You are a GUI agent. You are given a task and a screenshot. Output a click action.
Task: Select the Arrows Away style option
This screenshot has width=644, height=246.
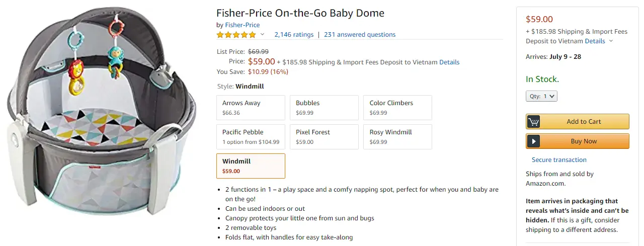click(x=249, y=108)
